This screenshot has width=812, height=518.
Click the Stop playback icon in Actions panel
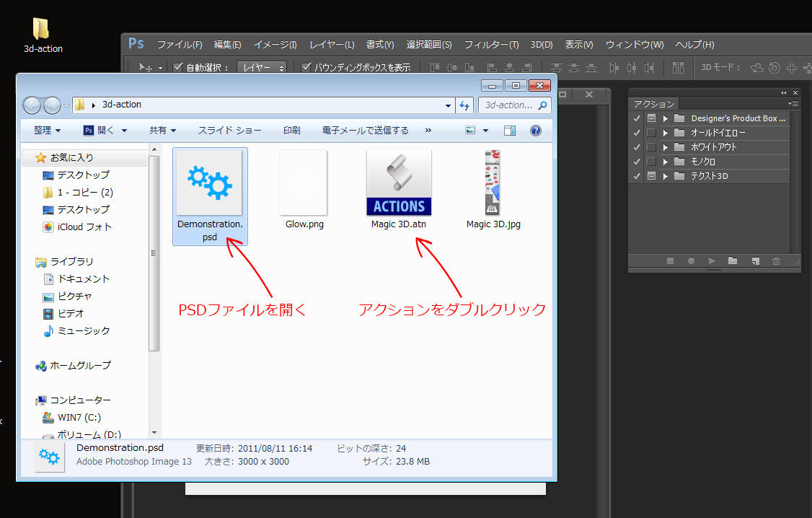pos(670,260)
